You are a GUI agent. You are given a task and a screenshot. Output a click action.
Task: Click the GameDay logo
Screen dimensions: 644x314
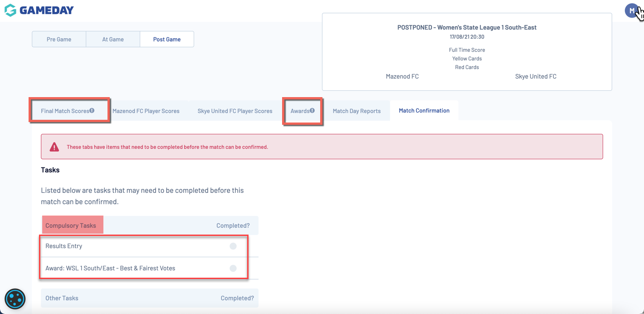click(39, 10)
